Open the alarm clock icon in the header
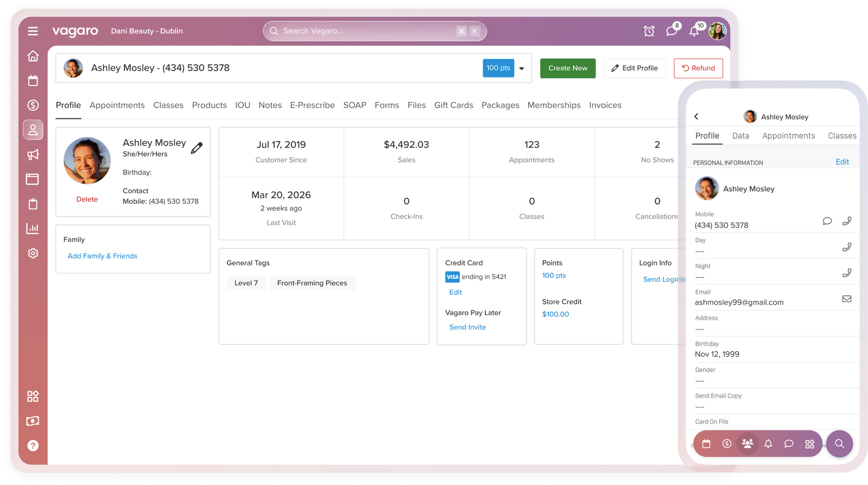This screenshot has width=868, height=485. (649, 31)
